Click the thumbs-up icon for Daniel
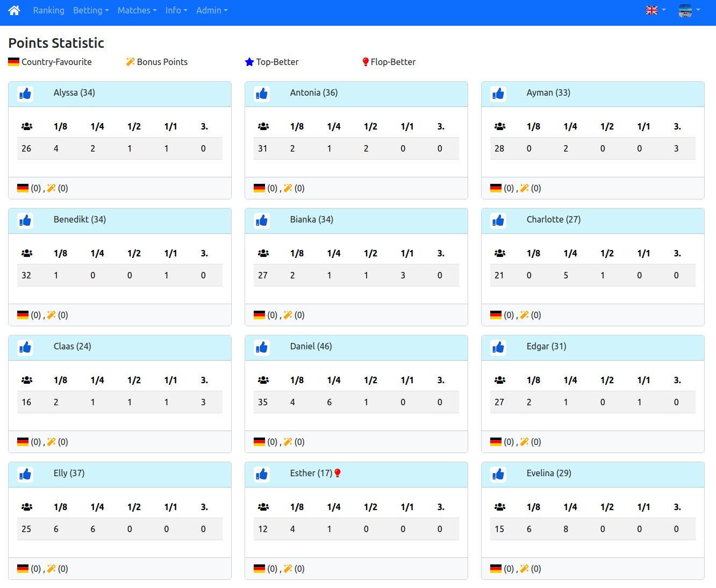Image resolution: width=716 pixels, height=588 pixels. click(262, 348)
